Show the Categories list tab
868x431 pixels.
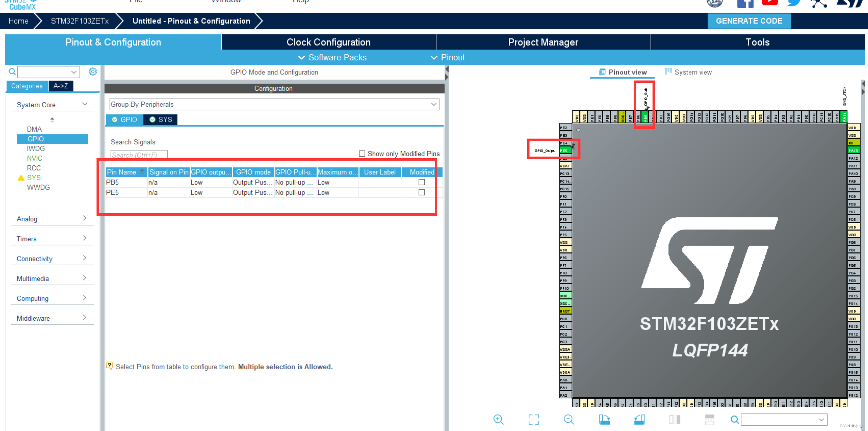coord(27,86)
